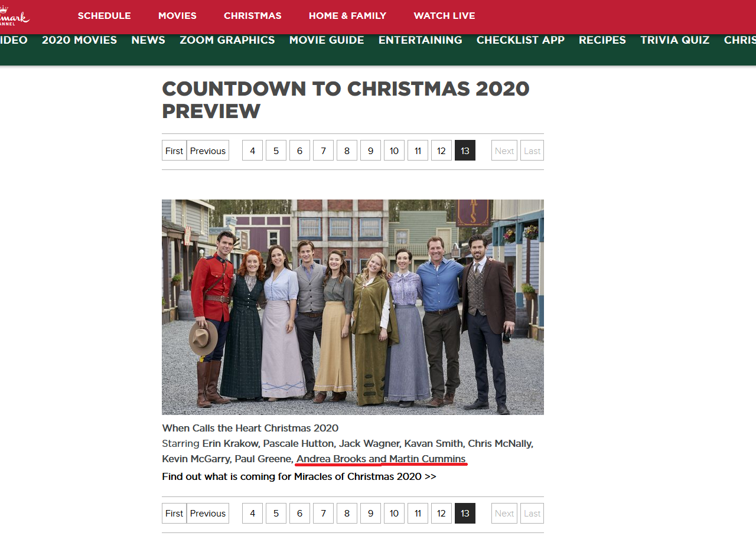Open the MOVIES menu
Screen dimensions: 756x536
[177, 16]
